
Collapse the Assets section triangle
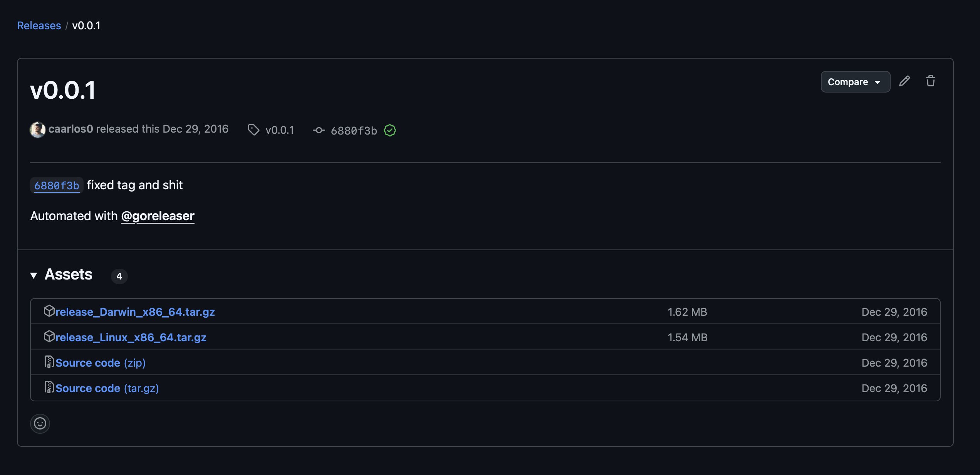34,275
